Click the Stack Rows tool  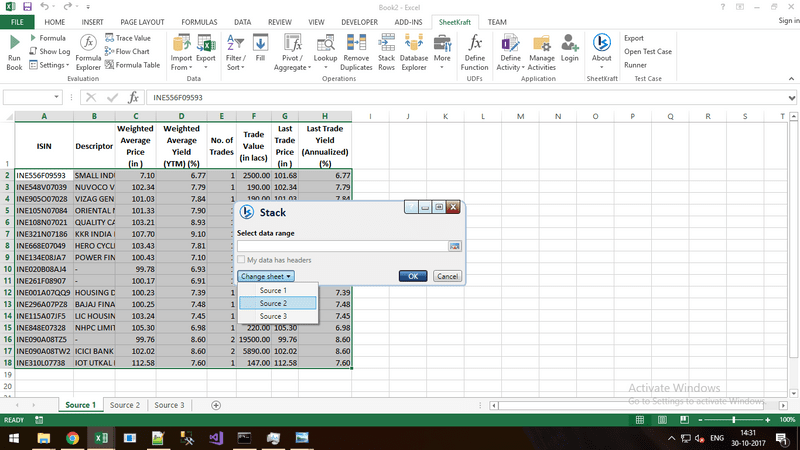click(x=386, y=53)
